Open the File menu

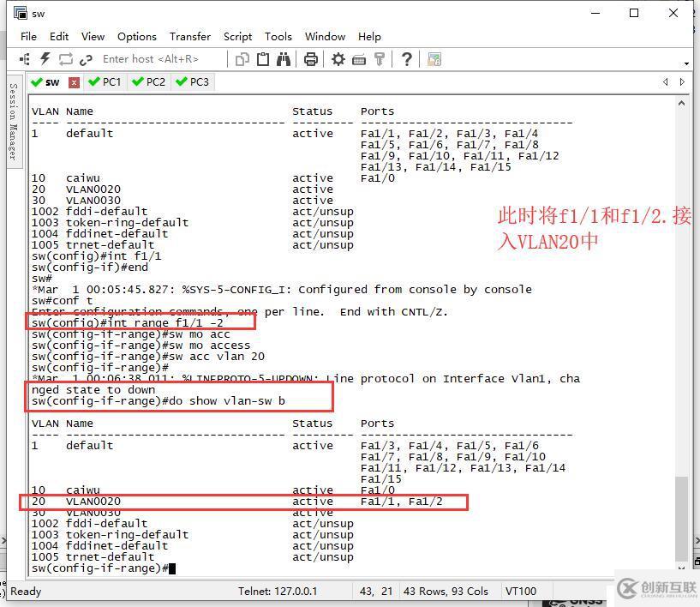tap(28, 37)
